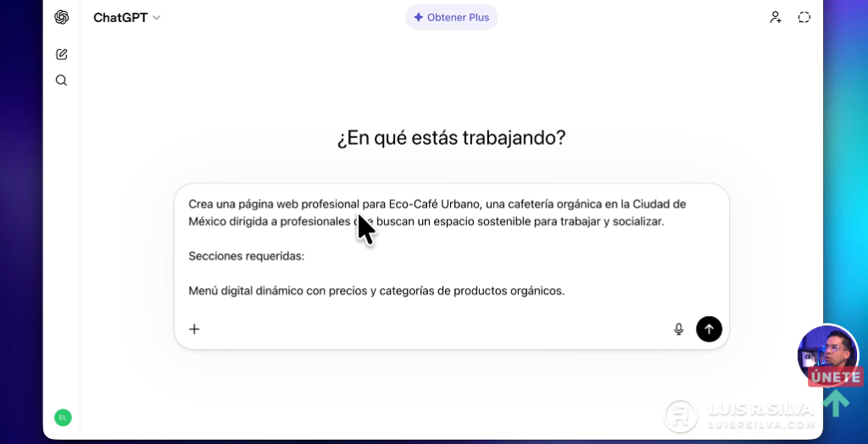The width and height of the screenshot is (868, 444).
Task: Click the Obtener Plus button
Action: coord(452,17)
